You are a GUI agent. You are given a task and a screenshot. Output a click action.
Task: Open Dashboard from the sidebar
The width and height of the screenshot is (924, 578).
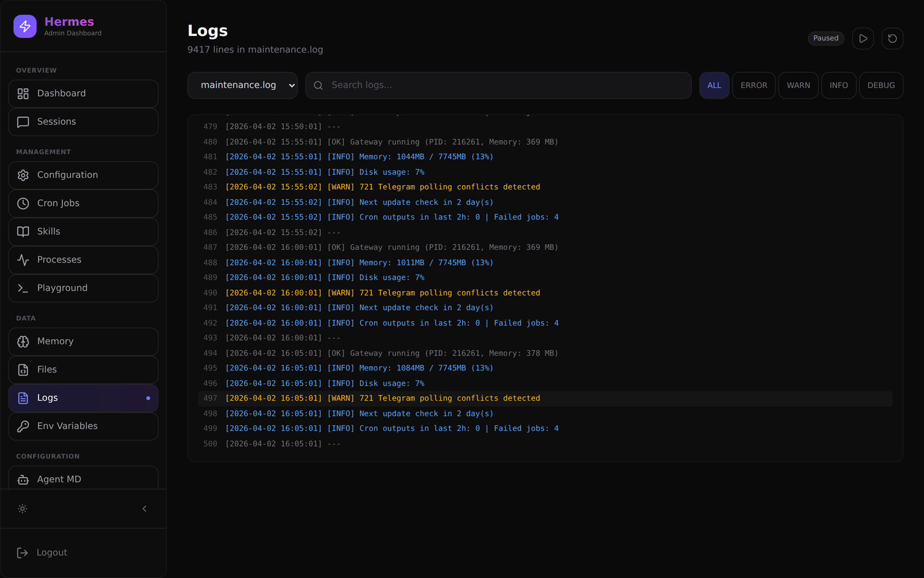pos(83,94)
